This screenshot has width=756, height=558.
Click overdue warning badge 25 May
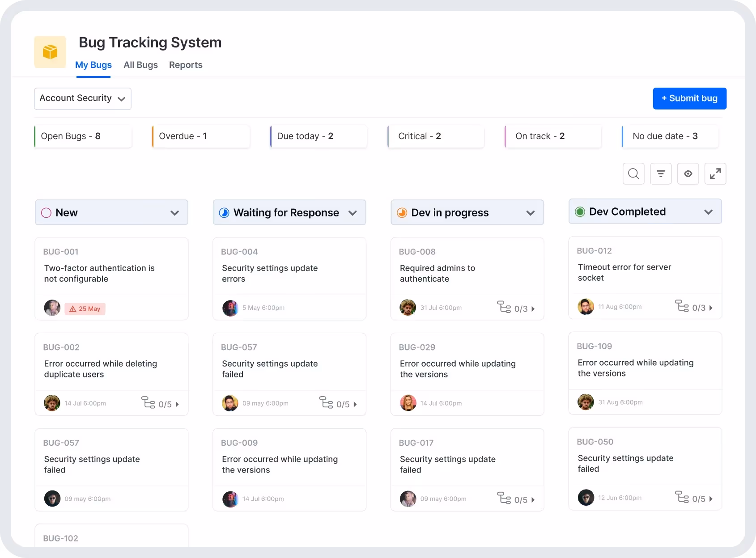pyautogui.click(x=85, y=309)
